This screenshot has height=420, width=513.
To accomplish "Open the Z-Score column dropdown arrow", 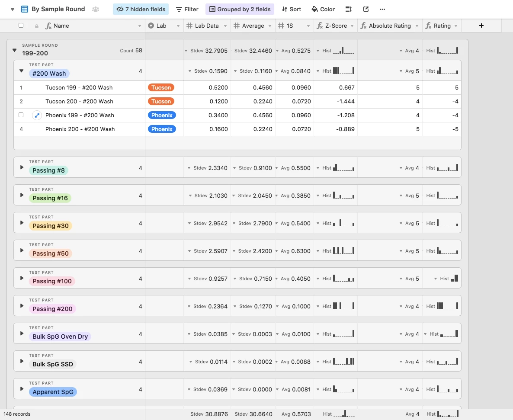I will [352, 26].
